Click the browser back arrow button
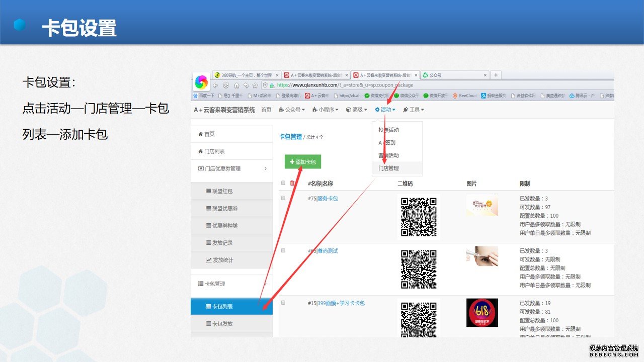 [215, 85]
